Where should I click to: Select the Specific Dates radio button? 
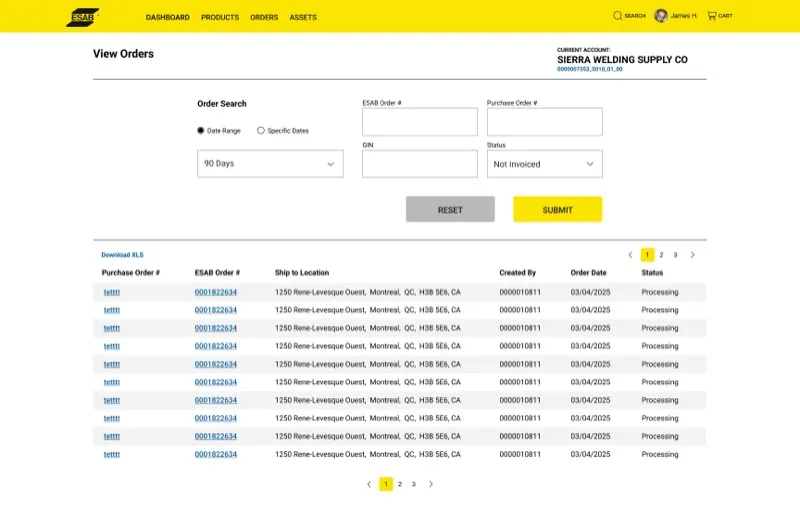click(x=261, y=131)
